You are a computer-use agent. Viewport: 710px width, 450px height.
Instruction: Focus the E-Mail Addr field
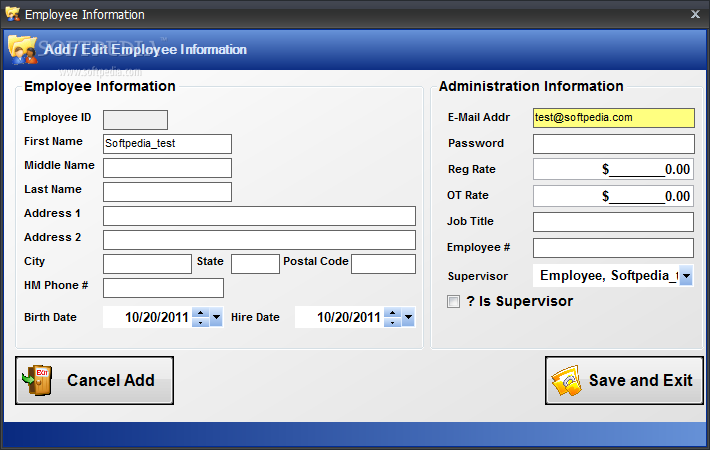613,118
